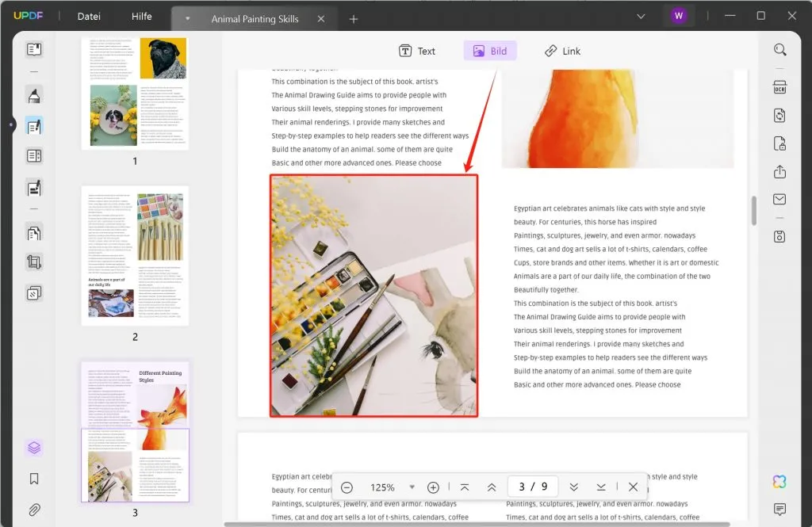
Task: Open the Fill & Sign tool in sidebar
Action: [x=34, y=188]
